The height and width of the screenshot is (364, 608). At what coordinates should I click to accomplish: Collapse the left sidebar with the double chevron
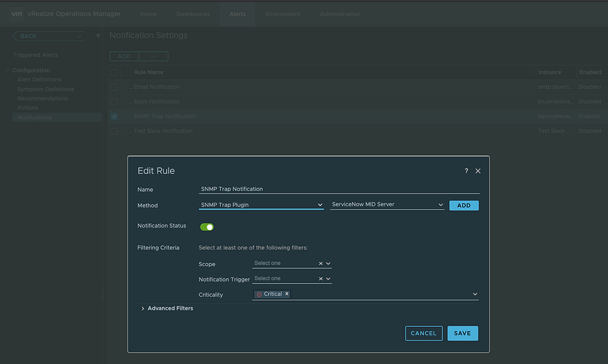98,35
